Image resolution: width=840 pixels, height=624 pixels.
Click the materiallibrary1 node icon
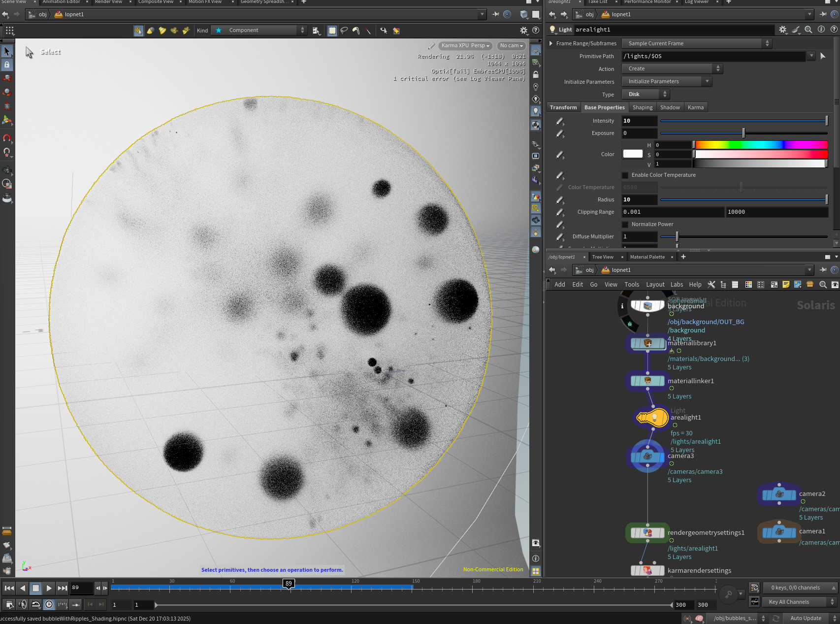[647, 343]
